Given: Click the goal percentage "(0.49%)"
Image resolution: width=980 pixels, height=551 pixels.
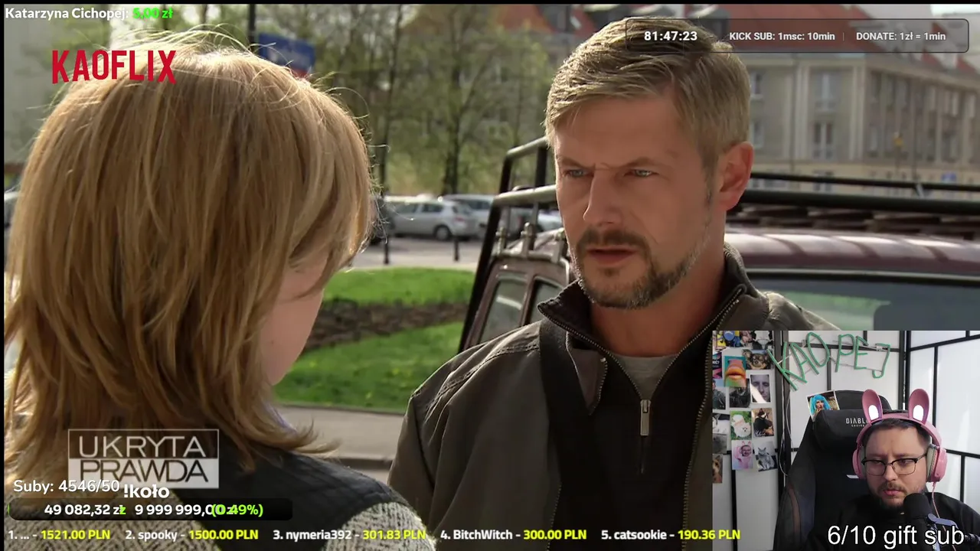Looking at the screenshot, I should click(238, 510).
